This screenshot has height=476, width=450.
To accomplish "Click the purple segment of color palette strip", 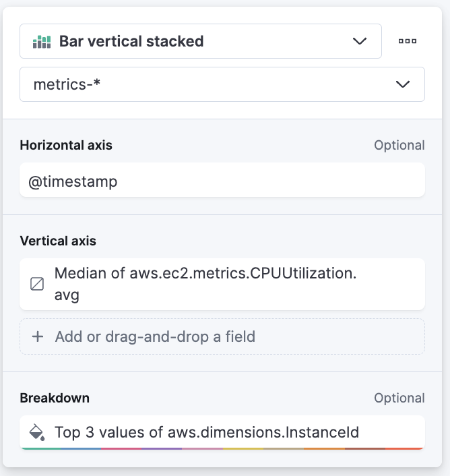I will tap(162, 448).
